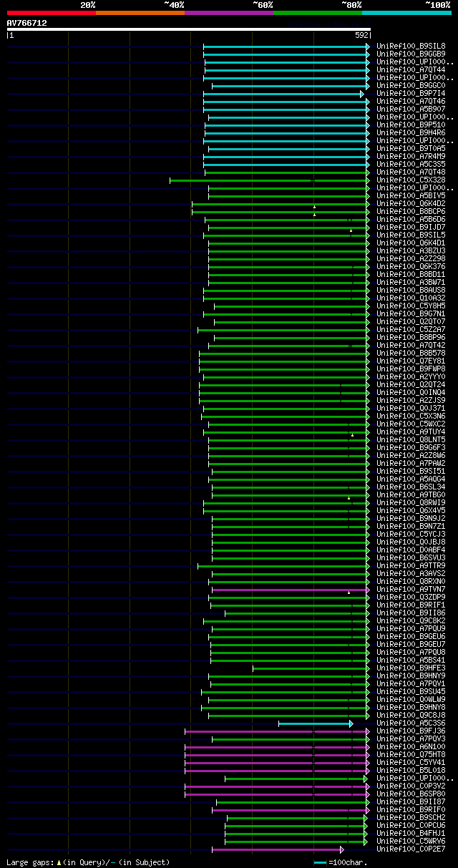Pick the UniRef100_Q3ZDP9 row label
This screenshot has width=458, height=868.
(x=411, y=598)
